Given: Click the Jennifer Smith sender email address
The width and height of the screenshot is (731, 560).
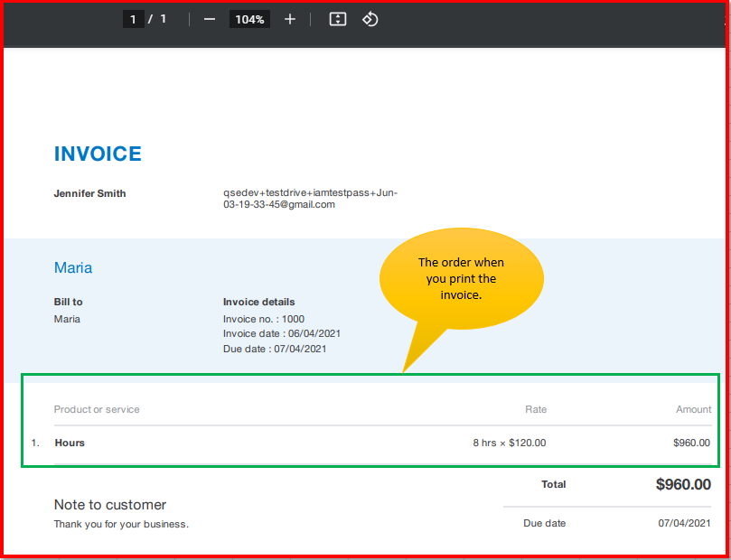Looking at the screenshot, I should [310, 199].
